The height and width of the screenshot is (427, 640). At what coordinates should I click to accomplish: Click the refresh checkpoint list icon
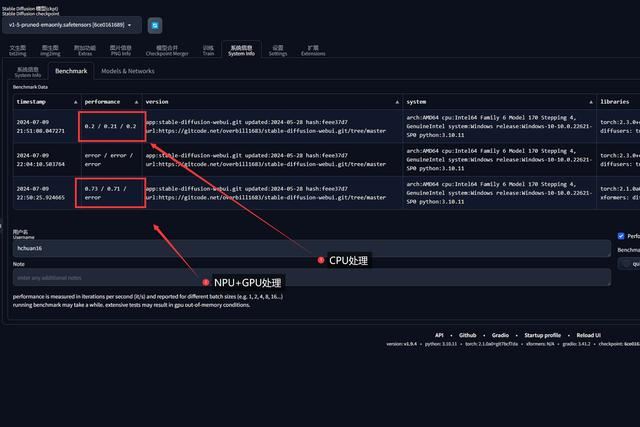(155, 24)
